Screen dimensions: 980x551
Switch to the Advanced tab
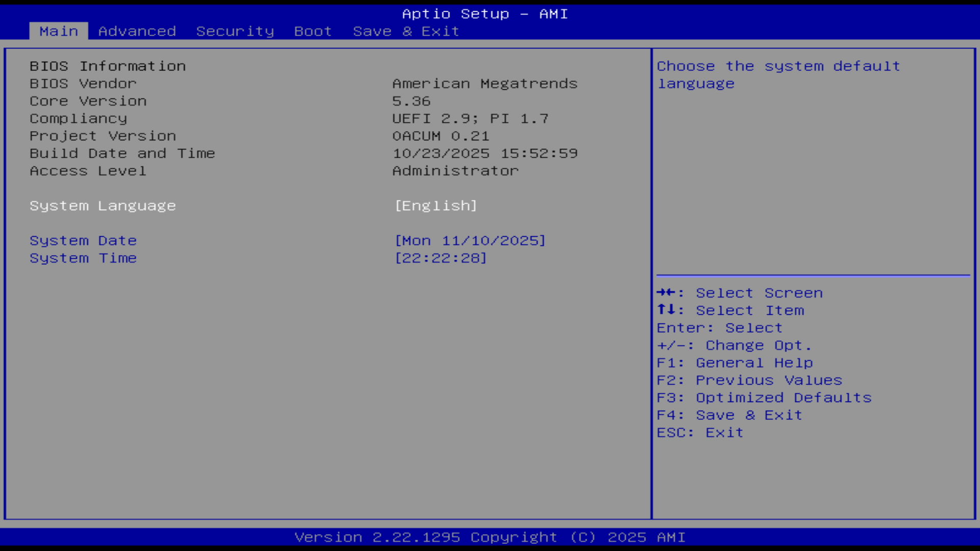[137, 31]
